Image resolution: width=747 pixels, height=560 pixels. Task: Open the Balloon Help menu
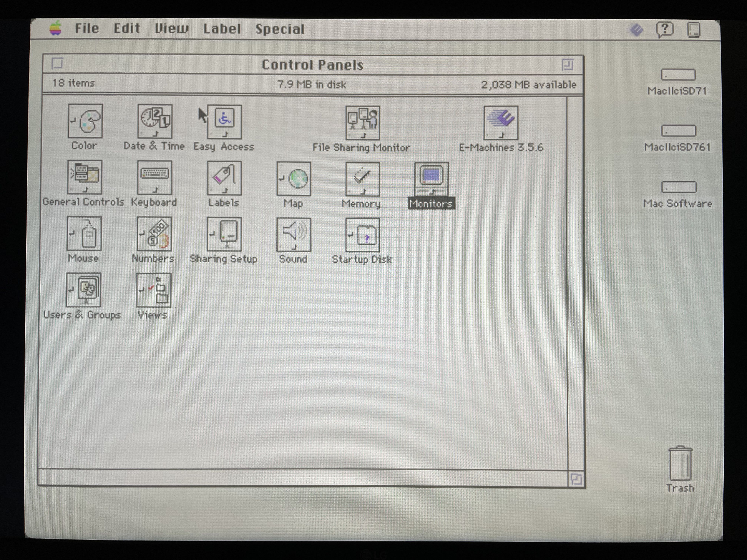(665, 30)
